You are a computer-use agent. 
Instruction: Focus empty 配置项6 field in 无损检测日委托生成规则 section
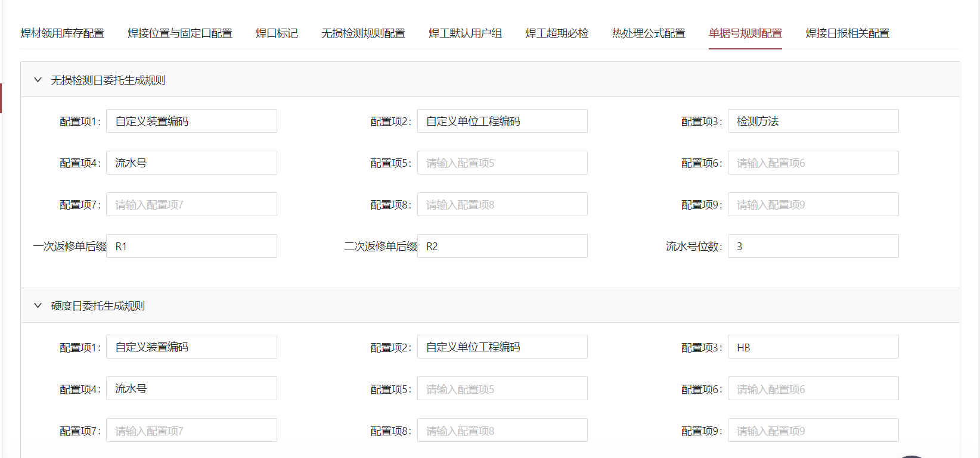[813, 163]
